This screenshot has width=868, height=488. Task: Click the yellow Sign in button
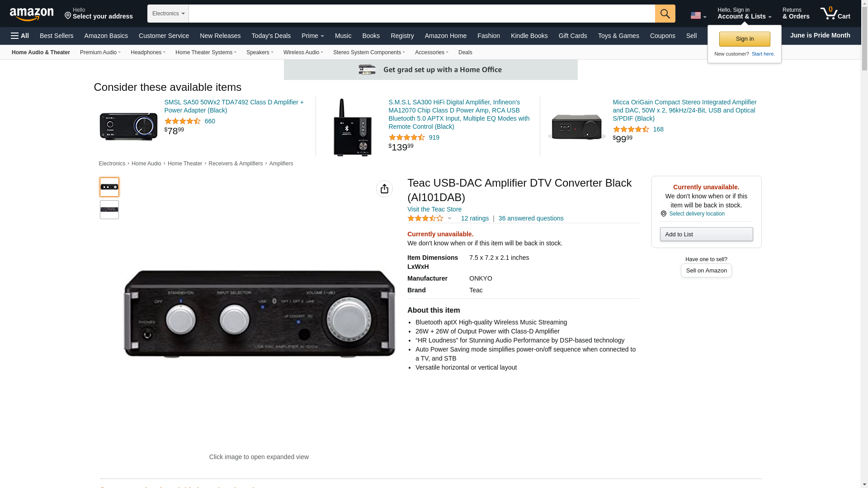[x=745, y=39]
